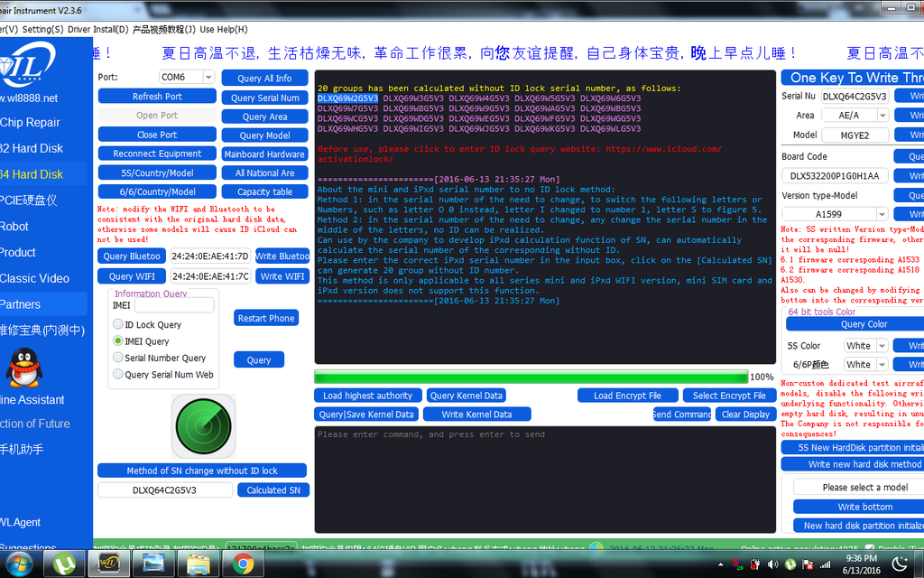Screen dimensions: 924x578
Task: Open File Explorer from the taskbar
Action: 198,564
